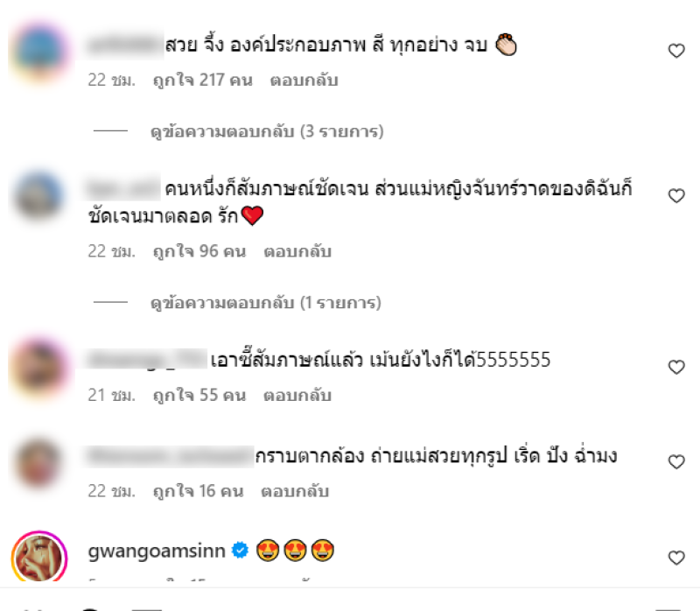Like the comment with 55 likes

coord(676,367)
